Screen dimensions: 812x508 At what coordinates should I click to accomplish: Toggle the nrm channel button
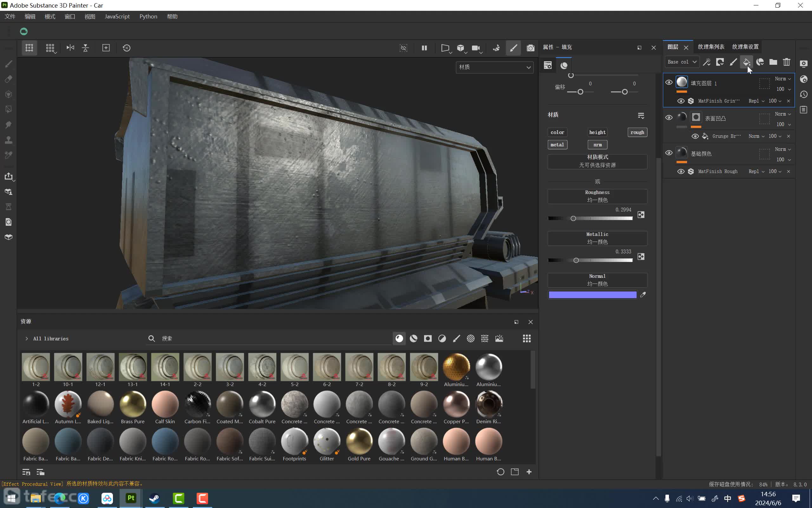[597, 145]
